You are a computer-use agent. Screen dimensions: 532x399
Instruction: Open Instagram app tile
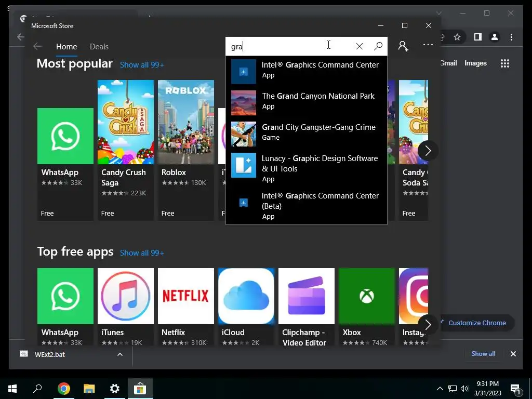(414, 307)
